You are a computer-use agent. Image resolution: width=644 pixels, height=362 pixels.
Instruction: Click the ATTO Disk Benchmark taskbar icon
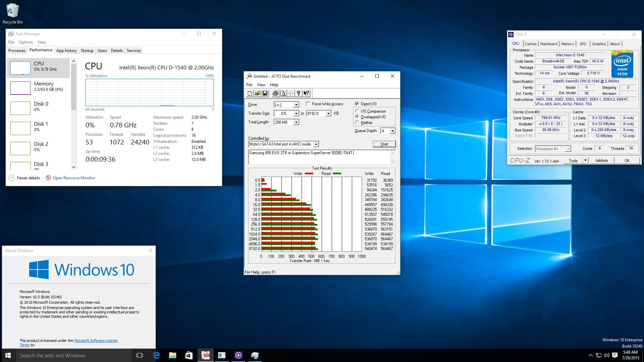tap(205, 355)
